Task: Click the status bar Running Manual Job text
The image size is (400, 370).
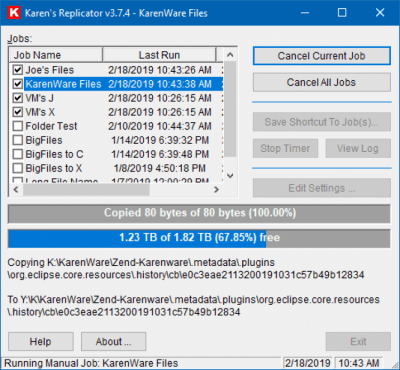Action: [91, 363]
